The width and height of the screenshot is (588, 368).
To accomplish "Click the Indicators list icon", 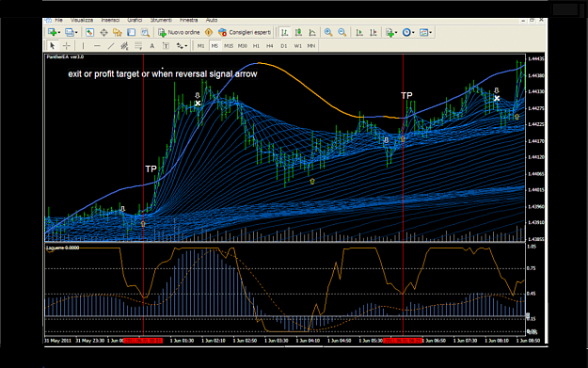I will coord(390,32).
